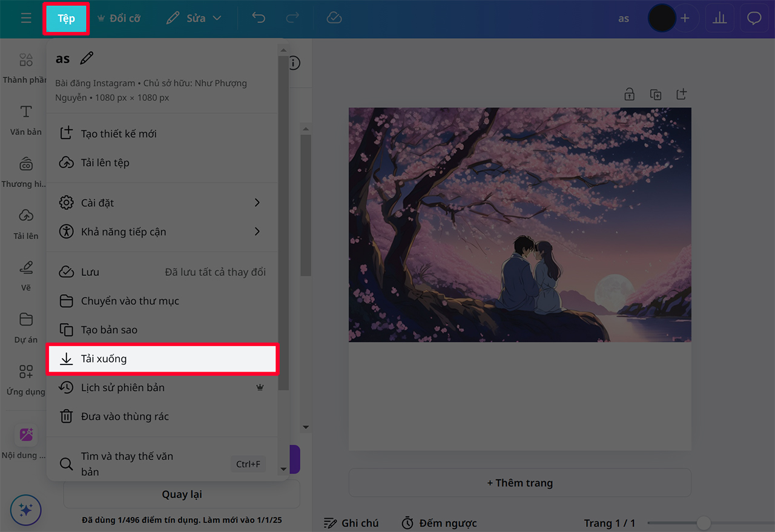The width and height of the screenshot is (775, 532).
Task: Click Tải xuống to download
Action: pyautogui.click(x=162, y=359)
